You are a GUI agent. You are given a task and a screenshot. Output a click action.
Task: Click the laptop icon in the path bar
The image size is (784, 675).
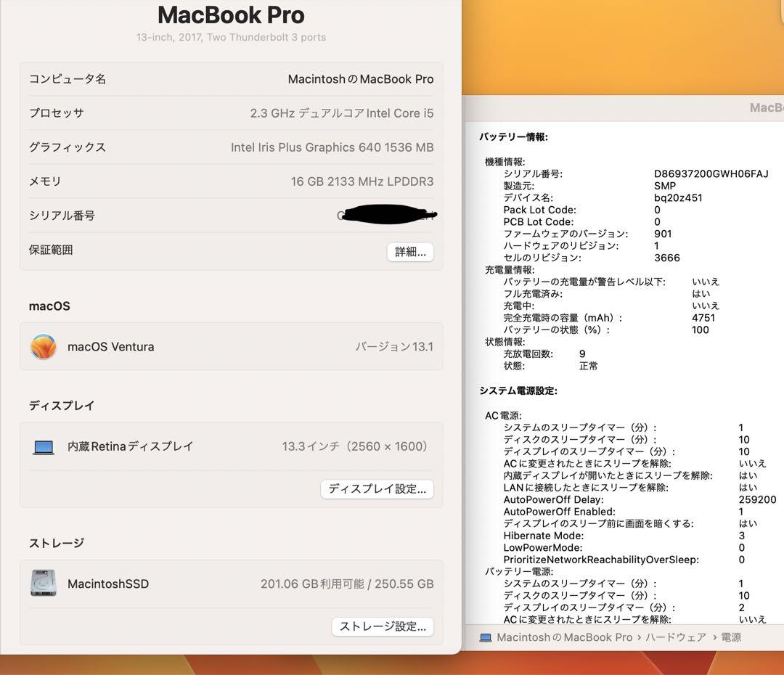point(486,637)
